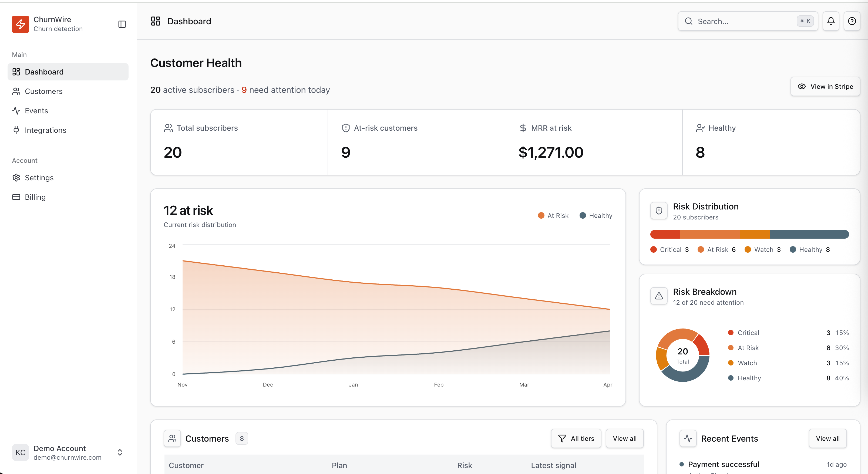This screenshot has height=474, width=868.
Task: Expand the Demo Account switcher chevron
Action: click(x=120, y=452)
